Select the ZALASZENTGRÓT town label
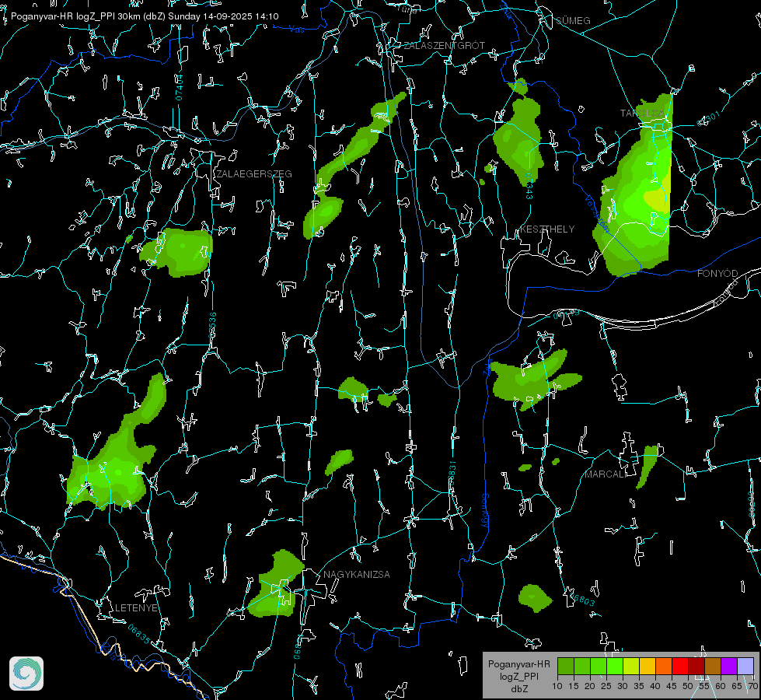 coord(444,45)
